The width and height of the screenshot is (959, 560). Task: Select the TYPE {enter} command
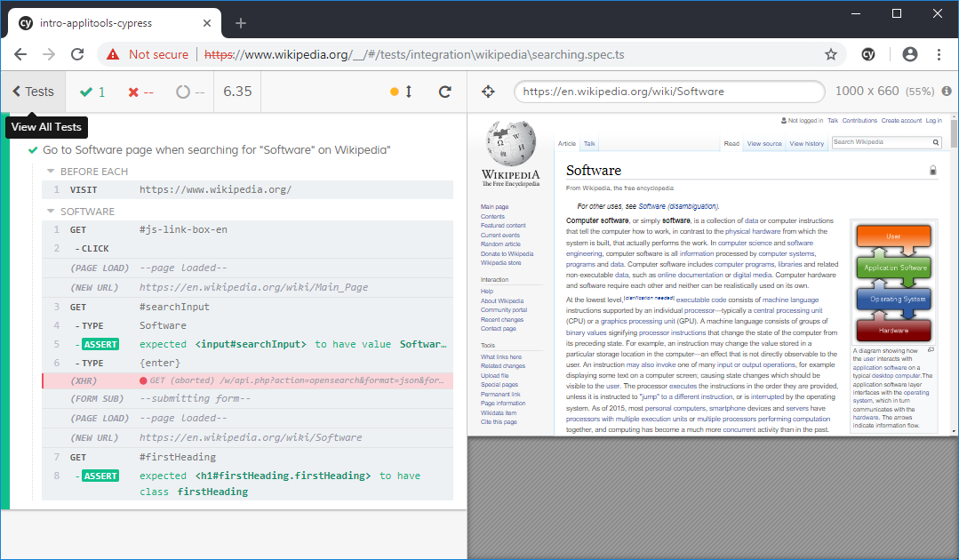click(247, 364)
